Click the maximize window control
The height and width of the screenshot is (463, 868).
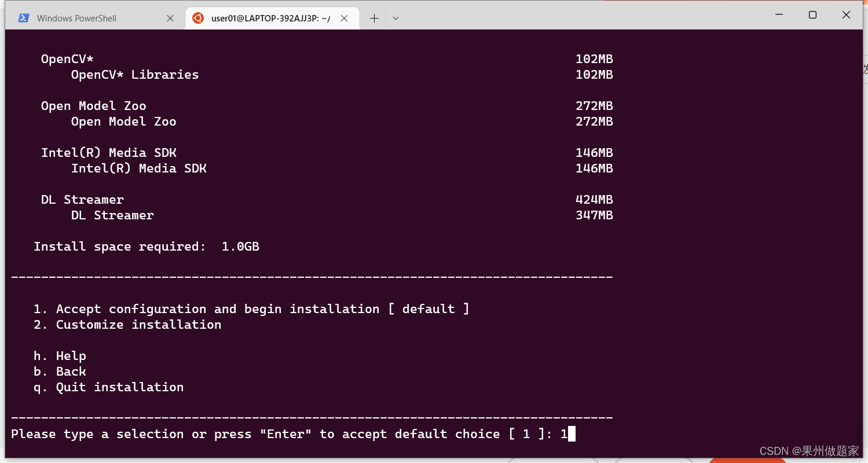pyautogui.click(x=812, y=14)
